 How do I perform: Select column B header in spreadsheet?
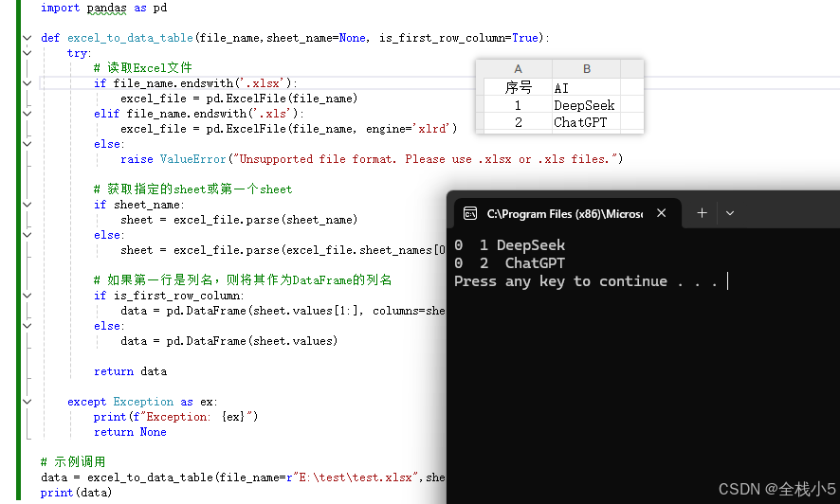(587, 69)
